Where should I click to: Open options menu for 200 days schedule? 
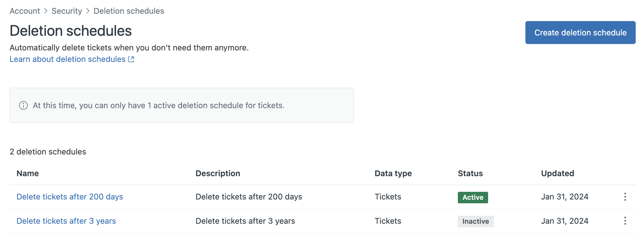625,197
